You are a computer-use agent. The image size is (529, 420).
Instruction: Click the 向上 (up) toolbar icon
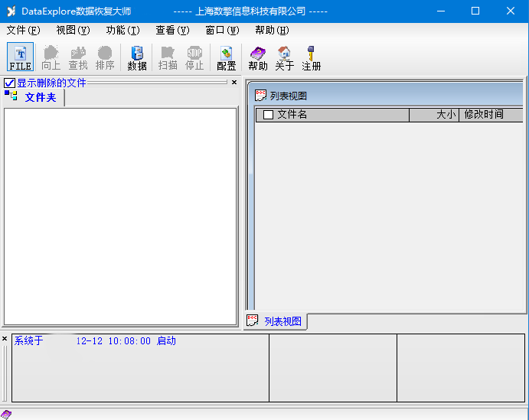click(51, 57)
